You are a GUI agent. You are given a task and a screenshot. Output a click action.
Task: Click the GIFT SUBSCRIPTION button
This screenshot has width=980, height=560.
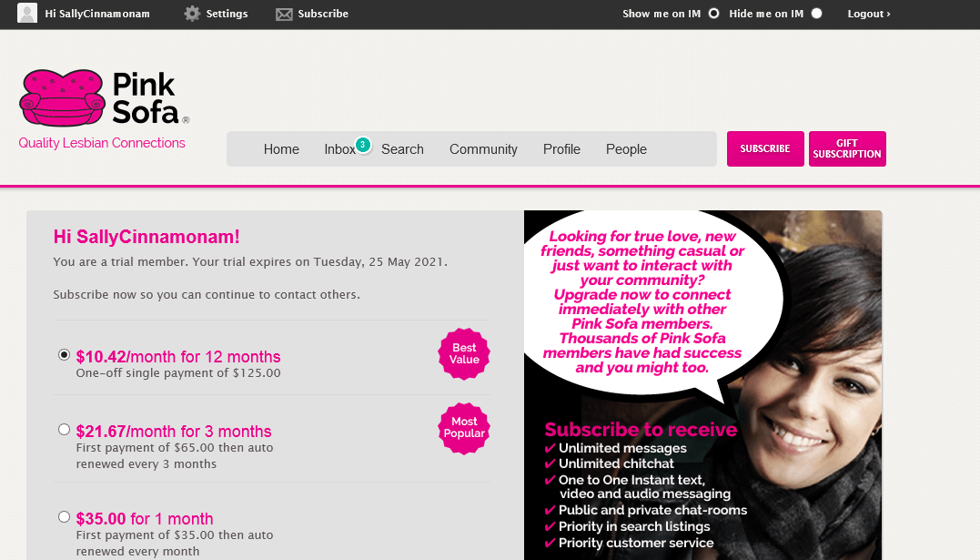847,149
